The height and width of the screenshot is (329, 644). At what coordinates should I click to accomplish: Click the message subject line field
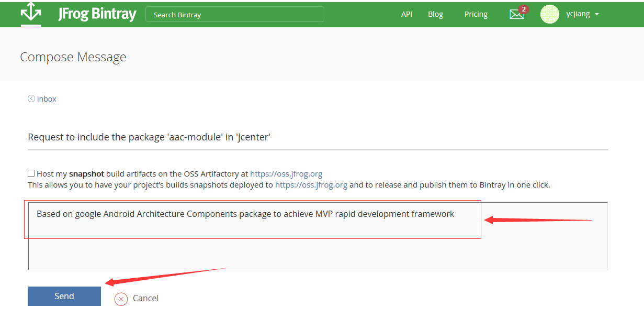click(318, 137)
